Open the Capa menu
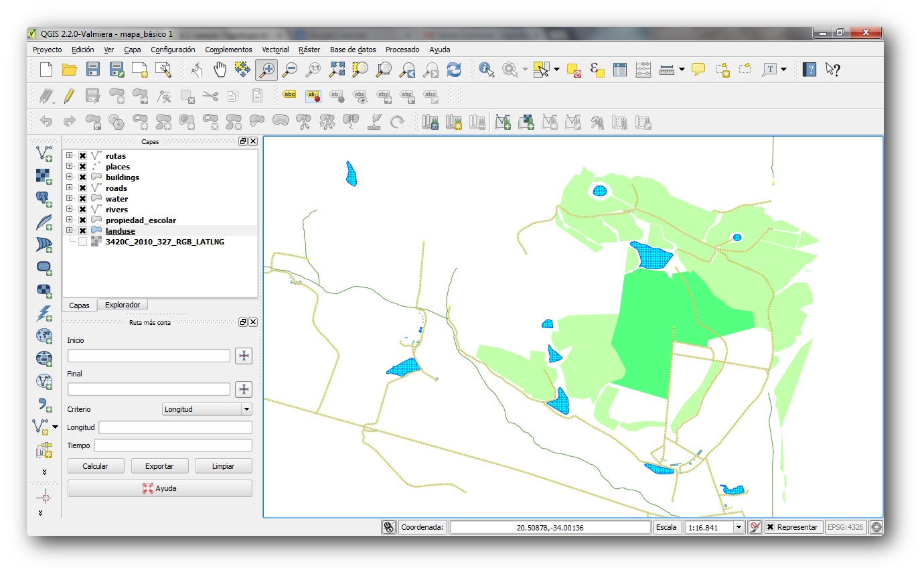The height and width of the screenshot is (576, 924). (133, 50)
